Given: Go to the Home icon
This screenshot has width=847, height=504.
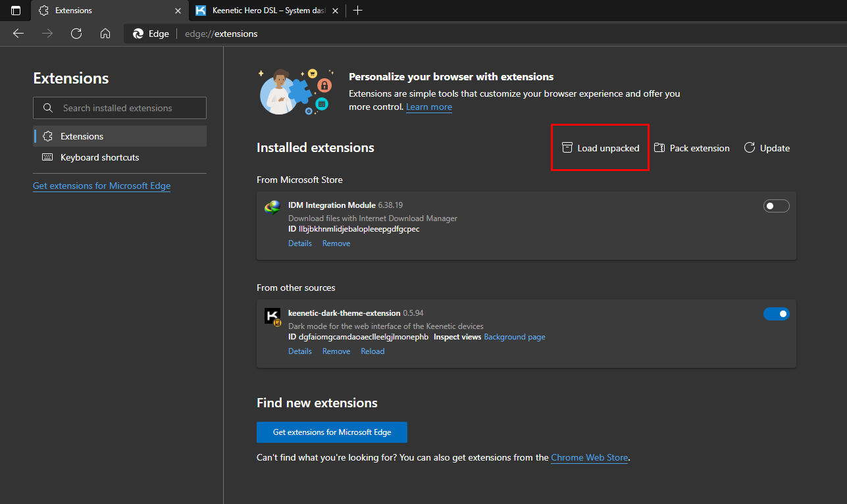Looking at the screenshot, I should 105,34.
